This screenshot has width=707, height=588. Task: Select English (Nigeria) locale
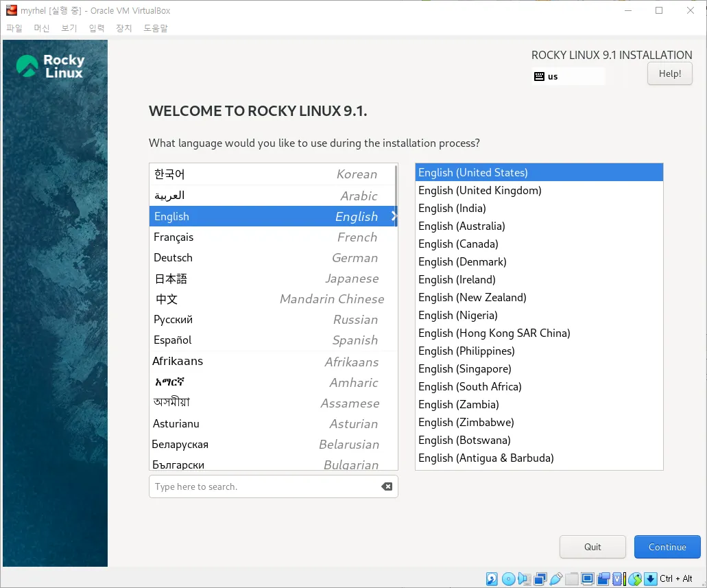point(539,315)
